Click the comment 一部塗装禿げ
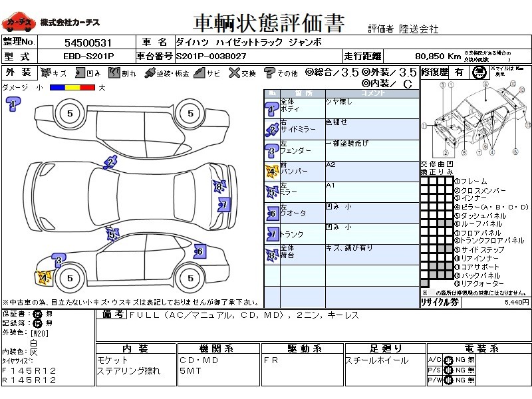This screenshot has width=532, height=399. pos(347,143)
